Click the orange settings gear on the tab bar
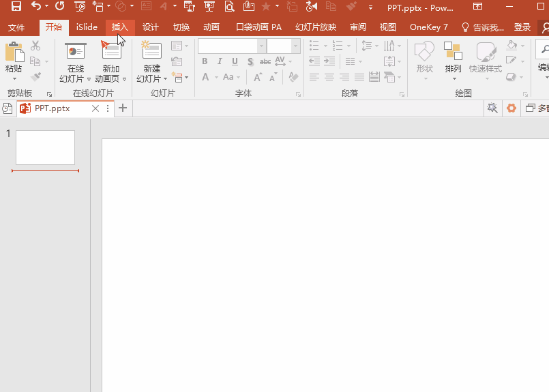 coord(511,108)
